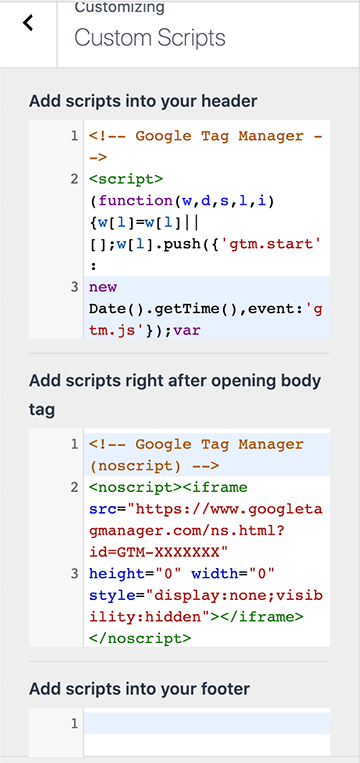This screenshot has height=763, width=360.
Task: Select line number 3 in body tag editor gutter
Action: [74, 574]
